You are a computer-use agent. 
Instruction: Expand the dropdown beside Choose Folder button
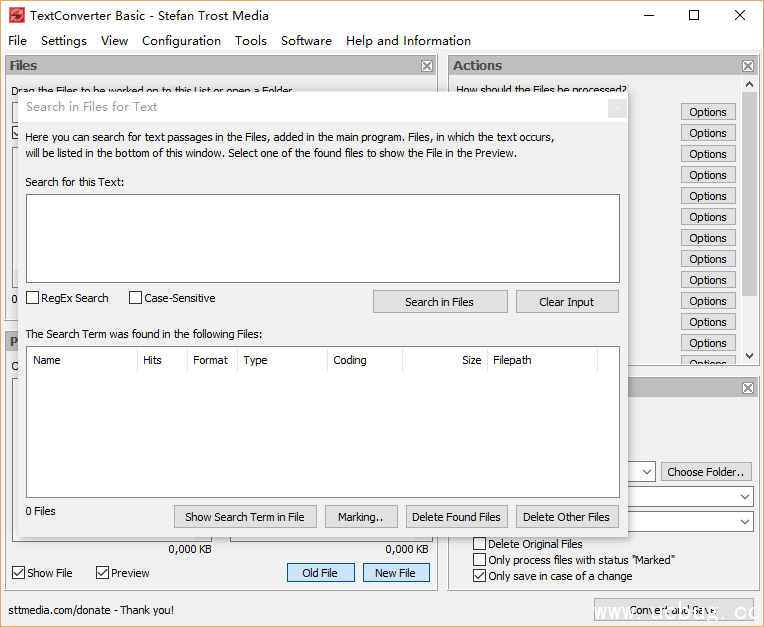point(646,472)
